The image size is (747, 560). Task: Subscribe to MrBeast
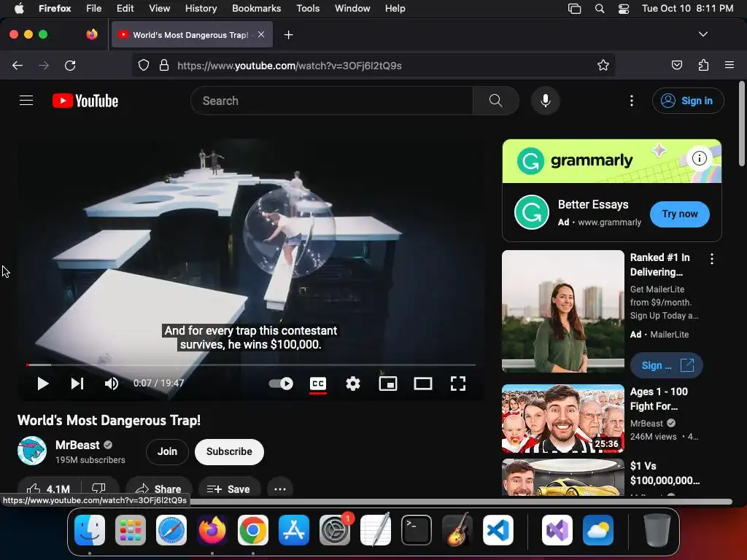(229, 451)
